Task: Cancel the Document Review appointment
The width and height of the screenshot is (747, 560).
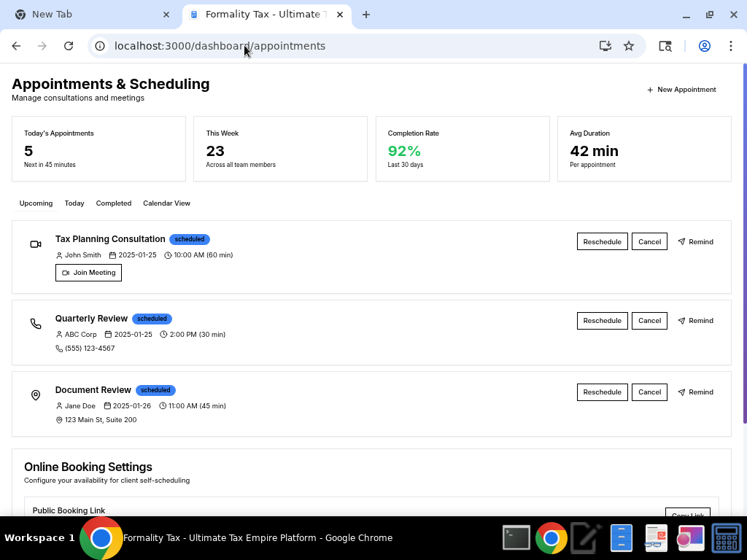Action: 649,392
